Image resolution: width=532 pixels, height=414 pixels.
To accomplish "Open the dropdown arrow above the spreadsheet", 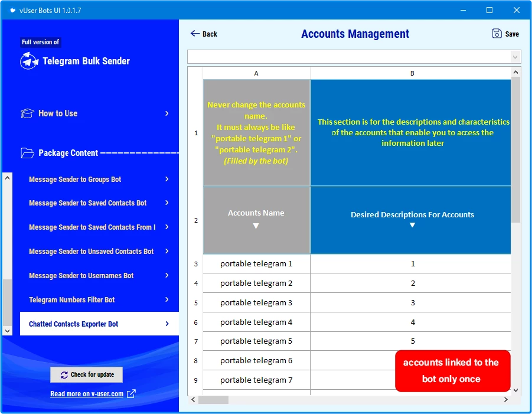I will click(x=515, y=57).
